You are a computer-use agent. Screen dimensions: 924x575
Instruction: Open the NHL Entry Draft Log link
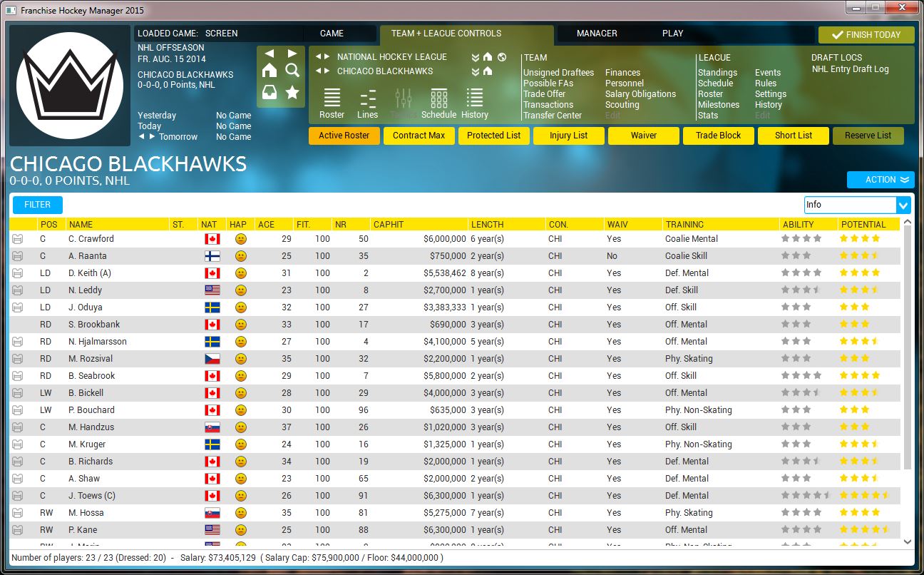pyautogui.click(x=851, y=69)
